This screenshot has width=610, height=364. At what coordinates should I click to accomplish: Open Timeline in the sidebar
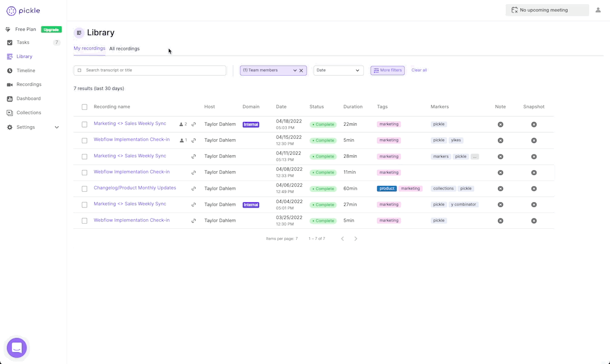26,71
